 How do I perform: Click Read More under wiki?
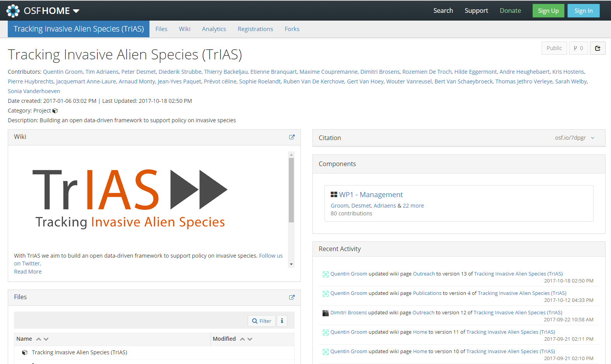pyautogui.click(x=28, y=272)
